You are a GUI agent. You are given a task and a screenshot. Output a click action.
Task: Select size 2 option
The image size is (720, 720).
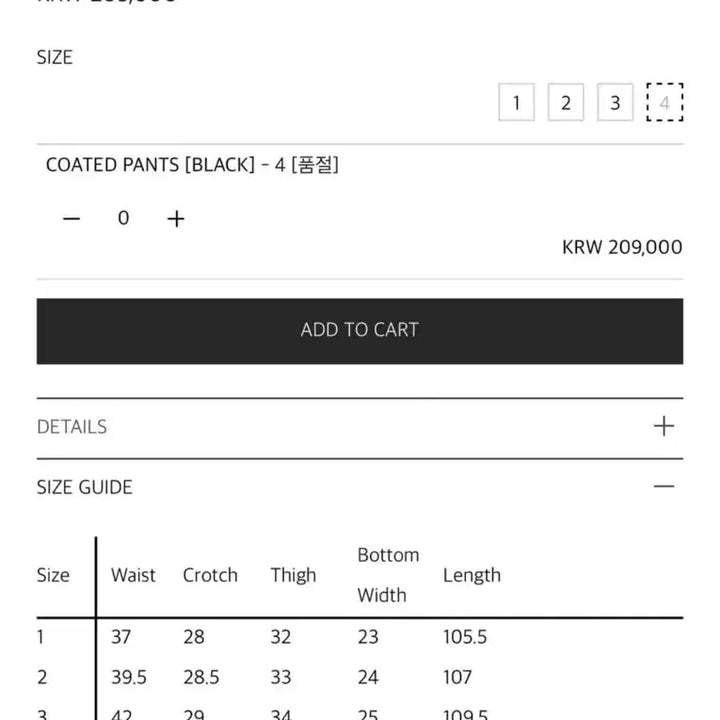pyautogui.click(x=566, y=102)
